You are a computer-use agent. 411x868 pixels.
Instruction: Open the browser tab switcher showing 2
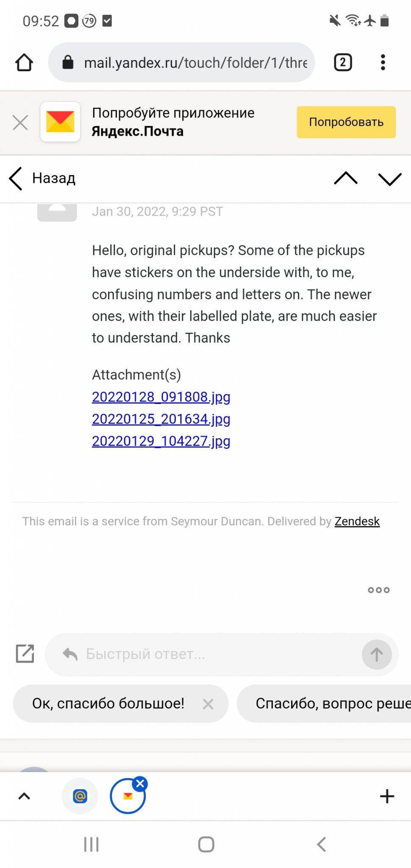[343, 63]
